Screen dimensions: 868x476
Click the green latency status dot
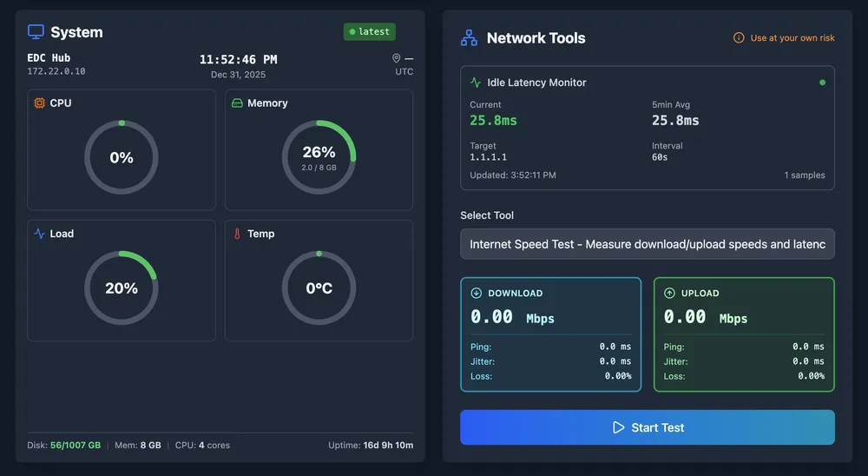(x=822, y=83)
